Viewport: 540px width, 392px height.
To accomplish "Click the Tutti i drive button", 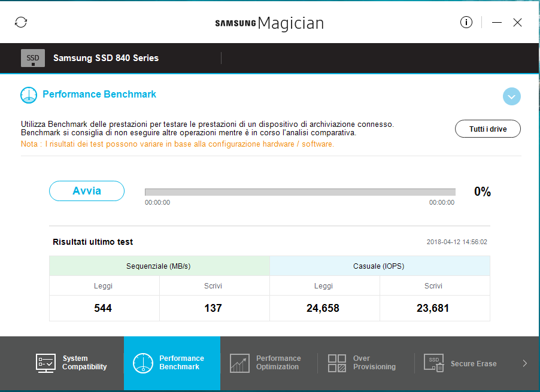I will (488, 129).
